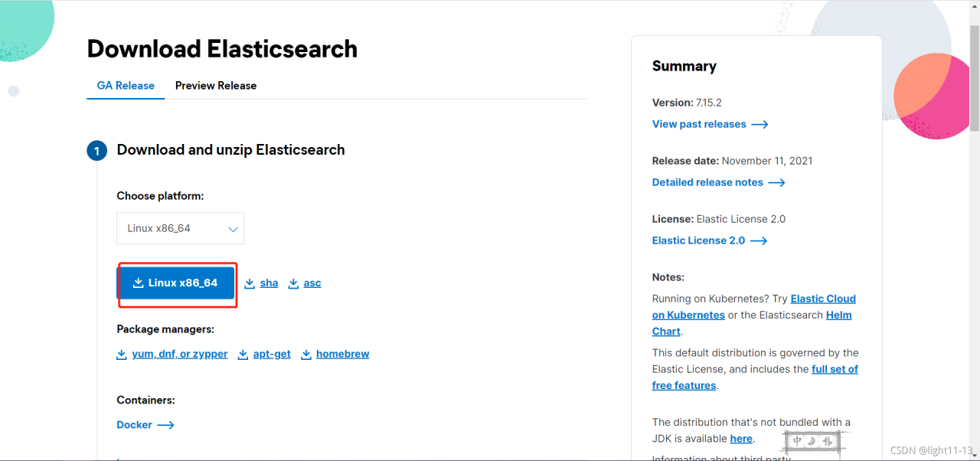
Task: Click the download icon next to apt-get
Action: (x=243, y=355)
